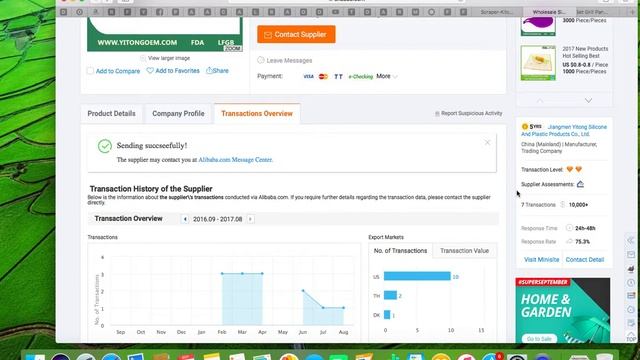Click the Transaction Level diamond icons

click(x=574, y=169)
